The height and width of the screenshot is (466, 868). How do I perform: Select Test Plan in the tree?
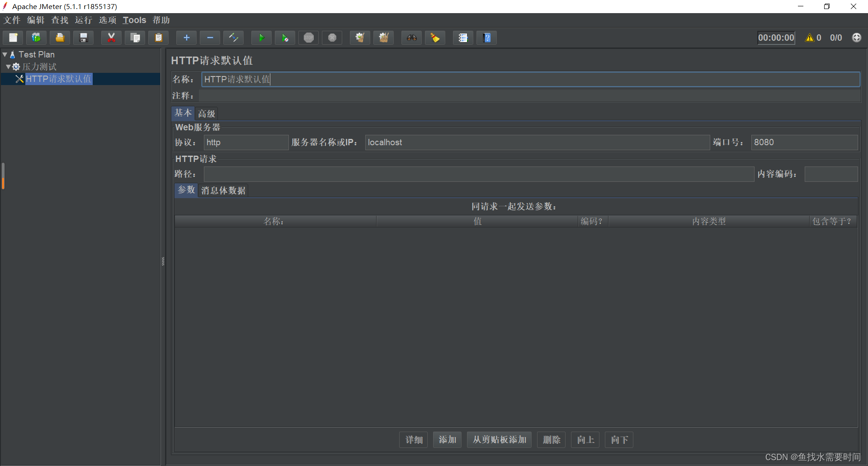click(x=36, y=54)
